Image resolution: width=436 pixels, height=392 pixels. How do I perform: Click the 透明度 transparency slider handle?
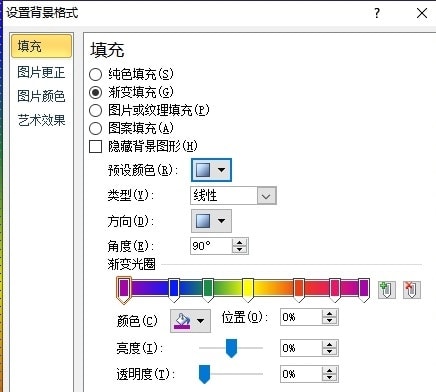[x=204, y=374]
